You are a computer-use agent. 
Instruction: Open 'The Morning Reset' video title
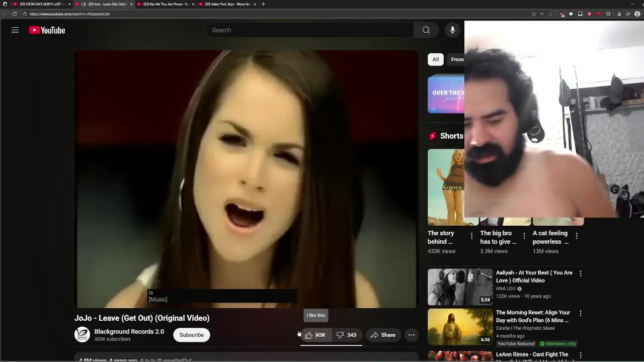tap(533, 316)
